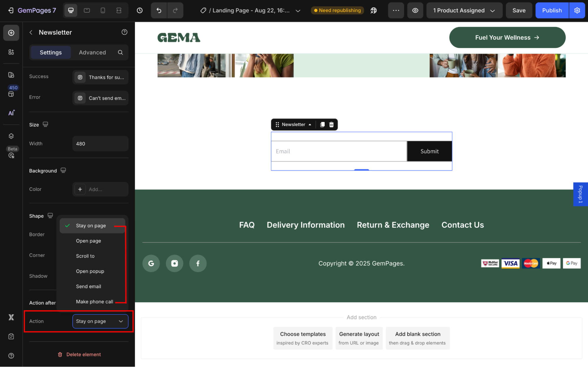Click publish settings gear icon
The image size is (588, 367).
coord(577,11)
